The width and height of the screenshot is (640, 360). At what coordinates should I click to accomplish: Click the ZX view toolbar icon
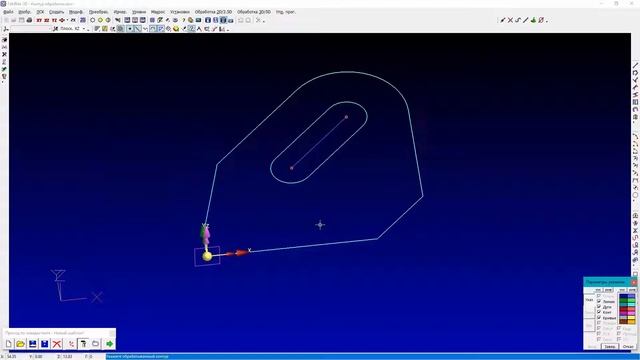pyautogui.click(x=73, y=20)
